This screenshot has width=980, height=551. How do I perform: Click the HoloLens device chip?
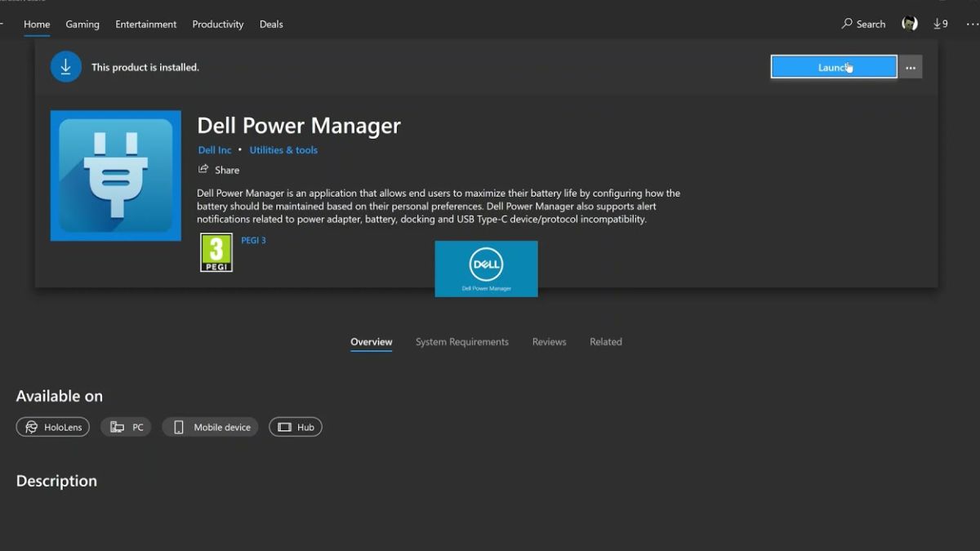click(x=53, y=427)
